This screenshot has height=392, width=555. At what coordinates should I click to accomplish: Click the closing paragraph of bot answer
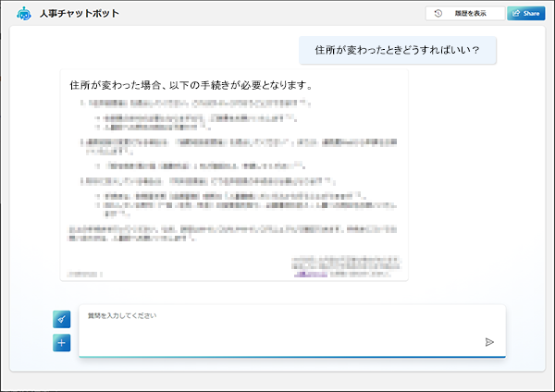231,232
